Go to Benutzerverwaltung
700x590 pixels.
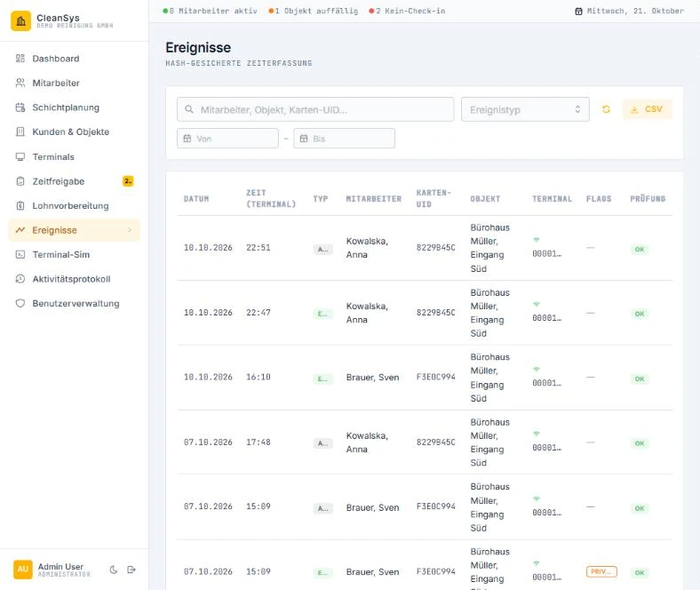click(74, 303)
